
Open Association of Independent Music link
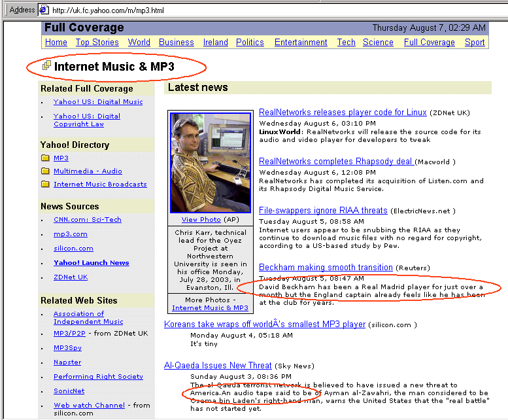(x=88, y=317)
